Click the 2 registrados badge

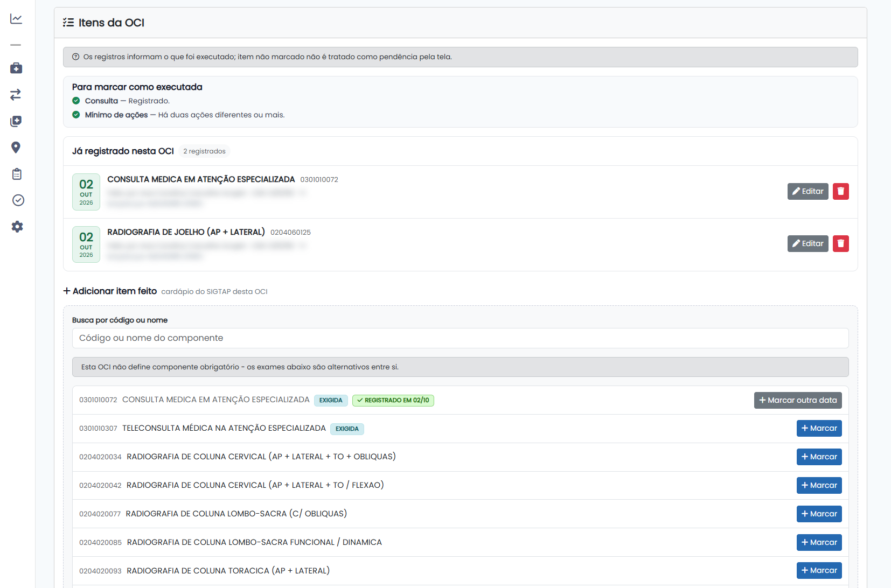(204, 151)
